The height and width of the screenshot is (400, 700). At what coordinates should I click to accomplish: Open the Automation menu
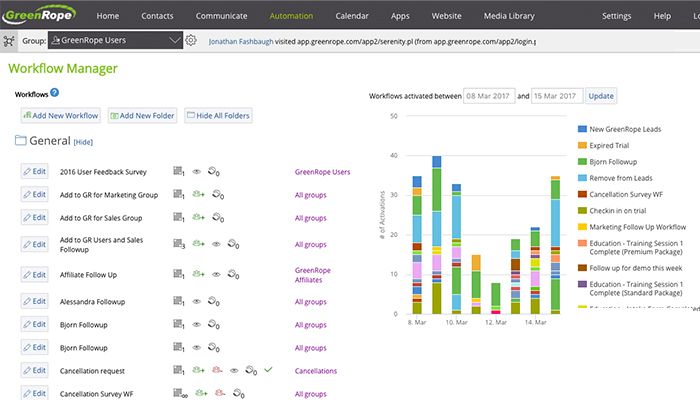point(291,16)
